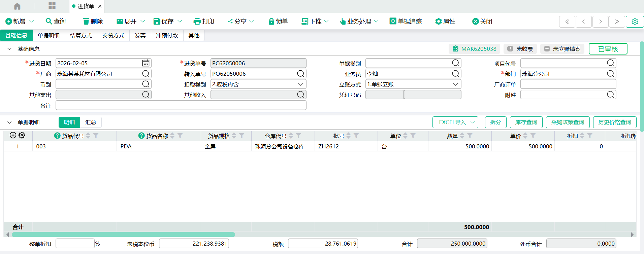Click the Lock document (锁单) icon
The image size is (644, 254).
click(271, 22)
